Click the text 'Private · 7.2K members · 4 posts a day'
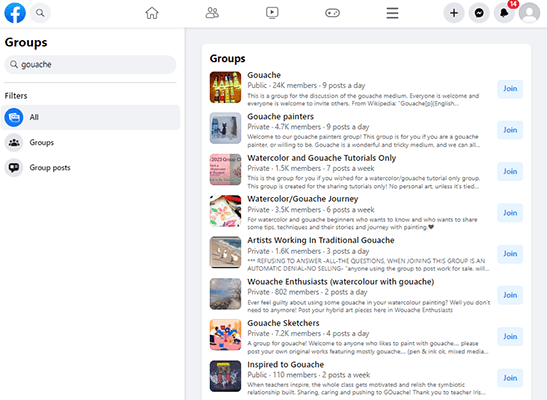547x400 pixels. [308, 333]
